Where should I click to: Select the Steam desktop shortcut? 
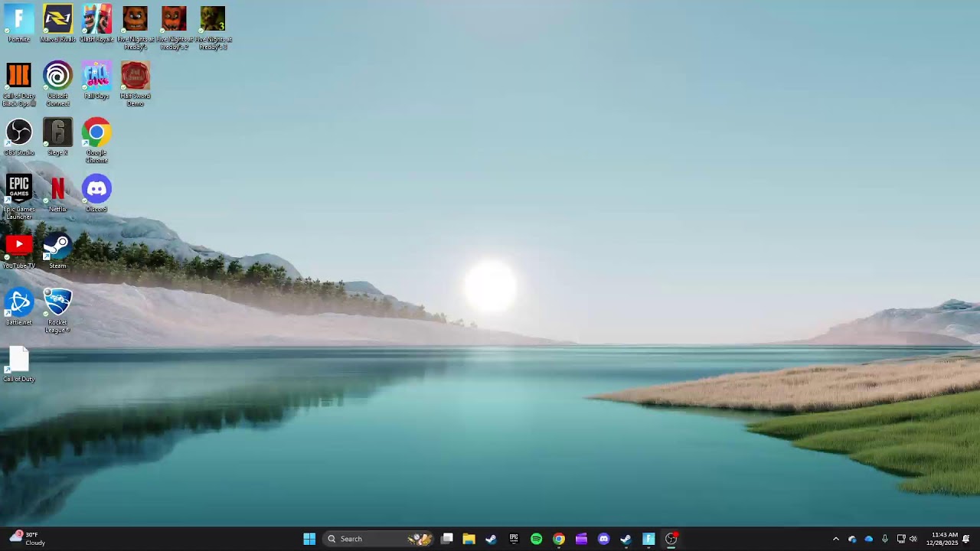pyautogui.click(x=57, y=250)
